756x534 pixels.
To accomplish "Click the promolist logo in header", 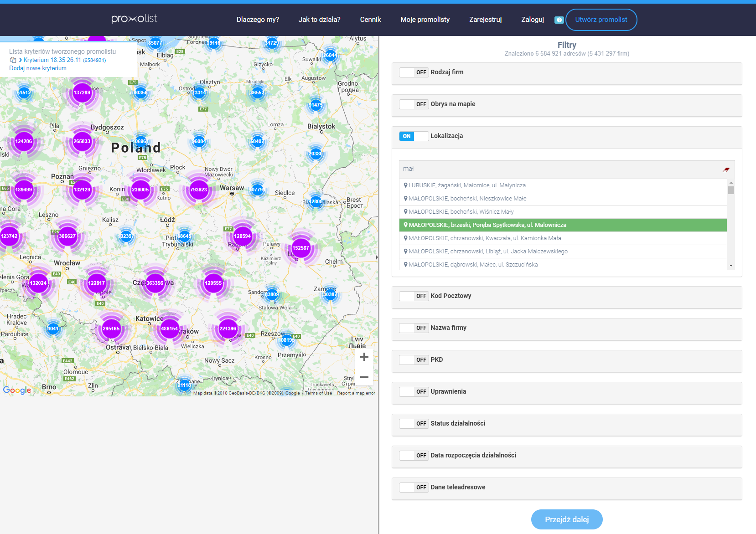I will (134, 19).
